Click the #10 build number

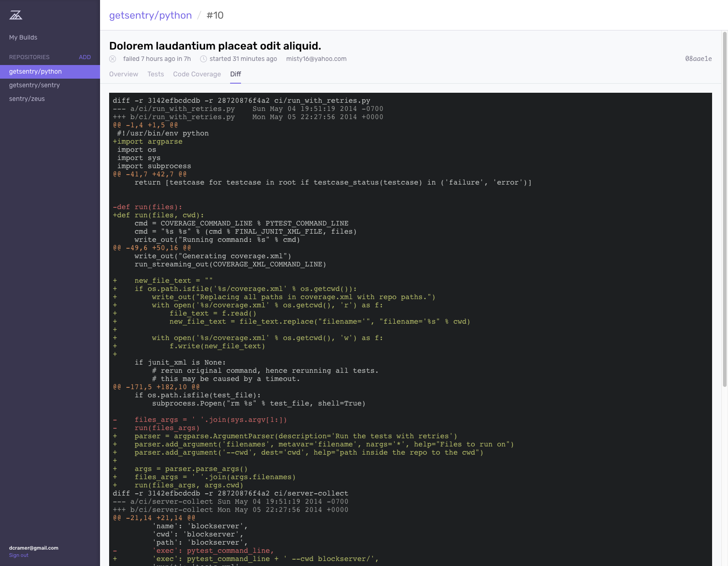[x=214, y=15]
